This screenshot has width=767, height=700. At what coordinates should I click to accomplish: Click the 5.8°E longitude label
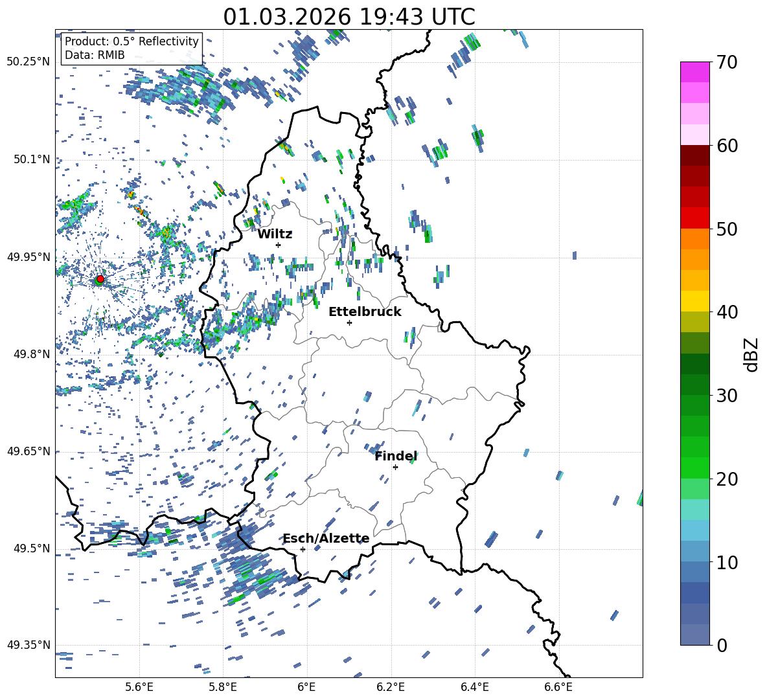pyautogui.click(x=223, y=687)
